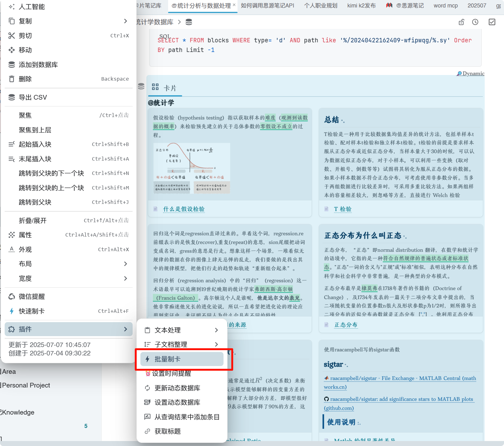This screenshot has width=504, height=446.
Task: Select 跳转到父块的上一个块
Action: pyautogui.click(x=68, y=188)
